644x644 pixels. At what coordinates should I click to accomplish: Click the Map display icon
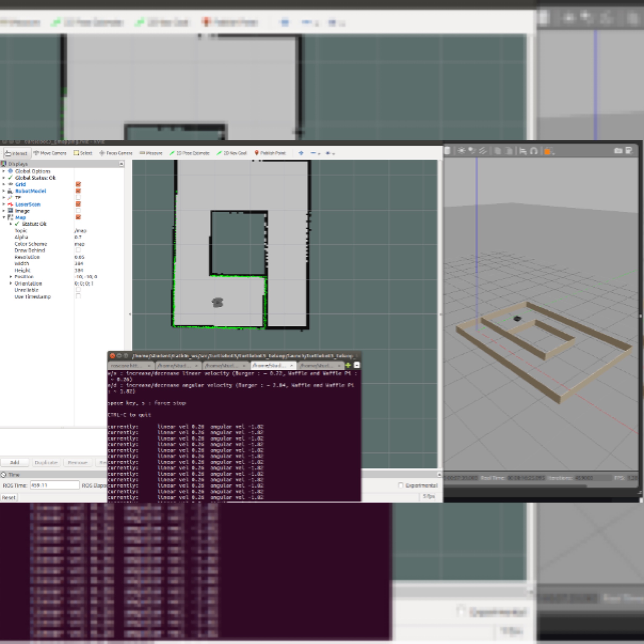10,217
